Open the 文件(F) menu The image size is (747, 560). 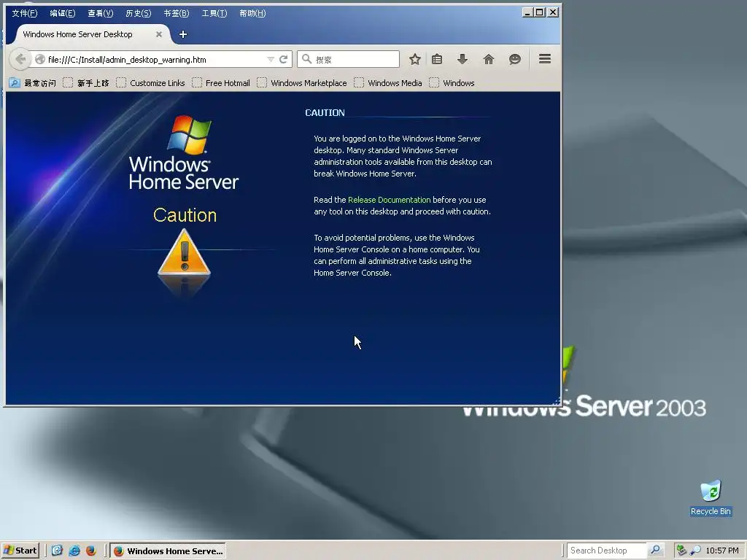coord(25,13)
